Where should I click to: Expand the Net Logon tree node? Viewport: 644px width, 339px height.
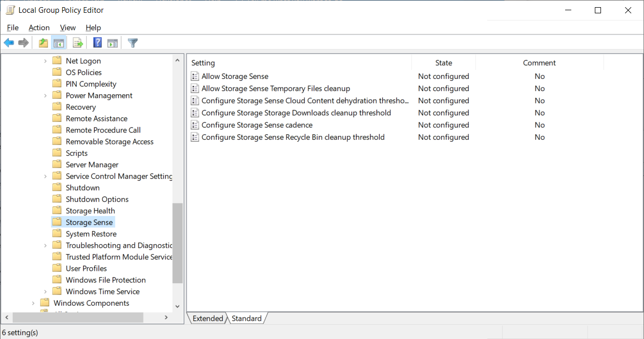45,61
